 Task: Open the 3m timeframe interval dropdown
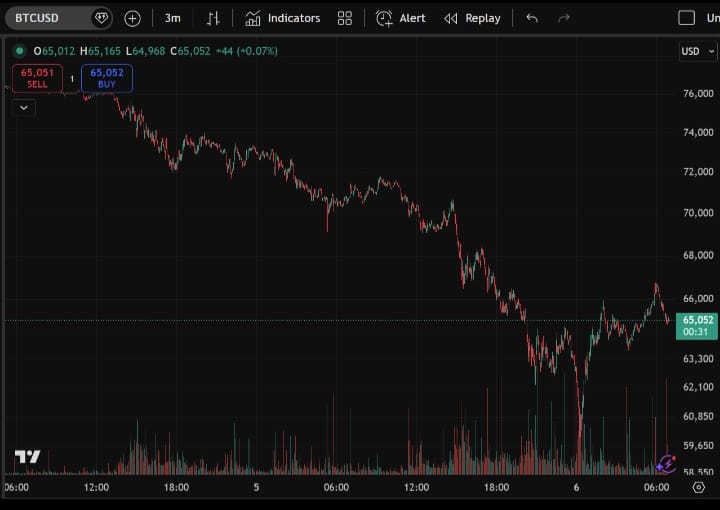click(x=173, y=18)
